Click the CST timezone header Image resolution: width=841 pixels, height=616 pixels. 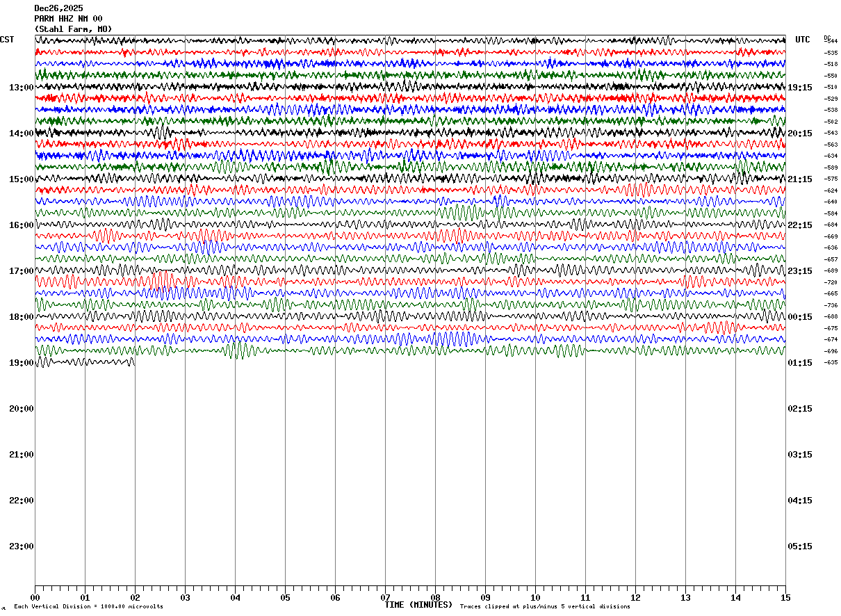[7, 40]
